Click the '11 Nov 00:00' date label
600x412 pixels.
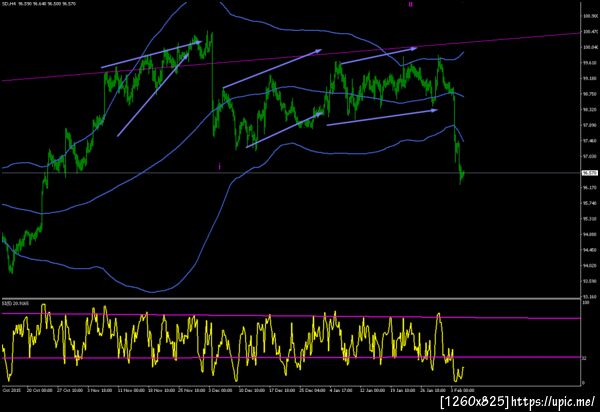click(131, 391)
